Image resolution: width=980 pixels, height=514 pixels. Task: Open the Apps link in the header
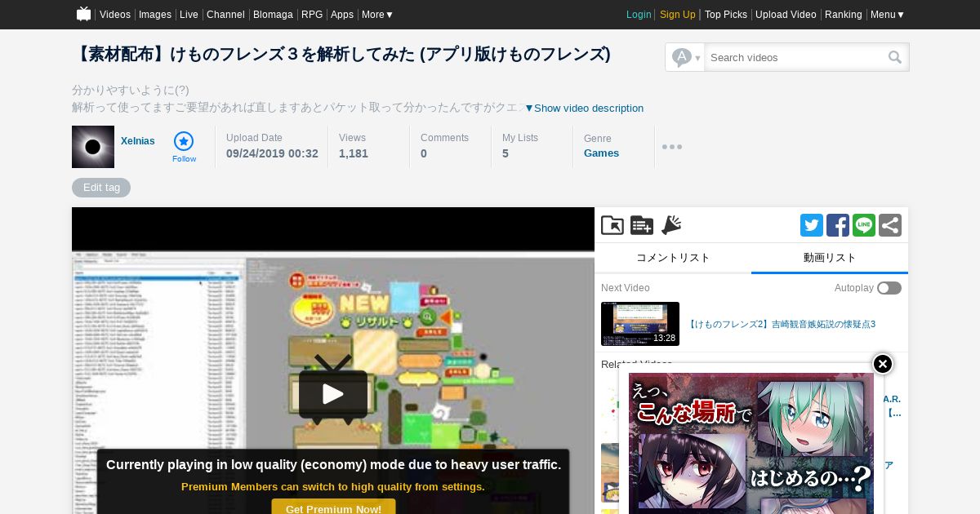pos(342,15)
